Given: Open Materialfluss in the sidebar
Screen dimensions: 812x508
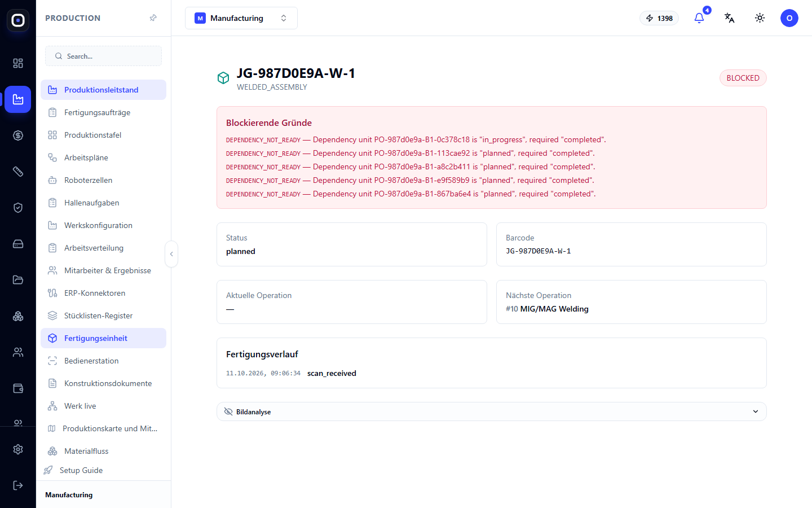Looking at the screenshot, I should [103, 451].
